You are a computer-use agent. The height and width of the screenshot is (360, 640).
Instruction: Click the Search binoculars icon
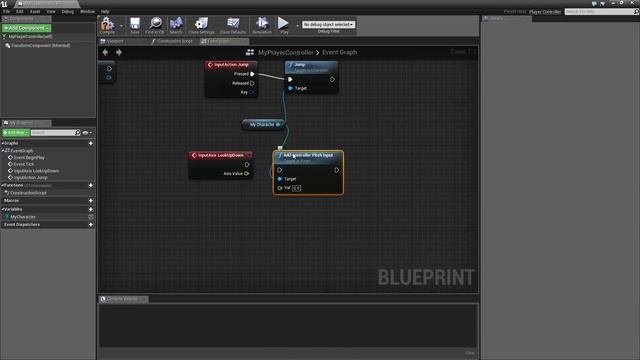(x=176, y=25)
